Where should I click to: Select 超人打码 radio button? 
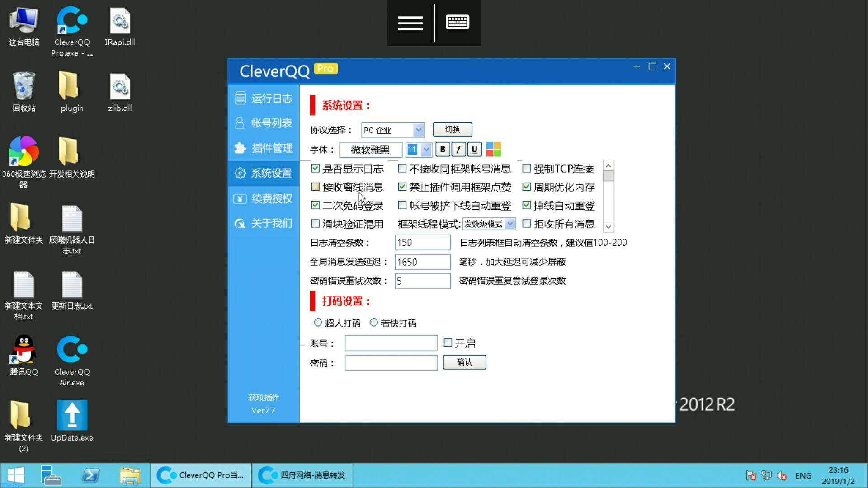tap(318, 323)
